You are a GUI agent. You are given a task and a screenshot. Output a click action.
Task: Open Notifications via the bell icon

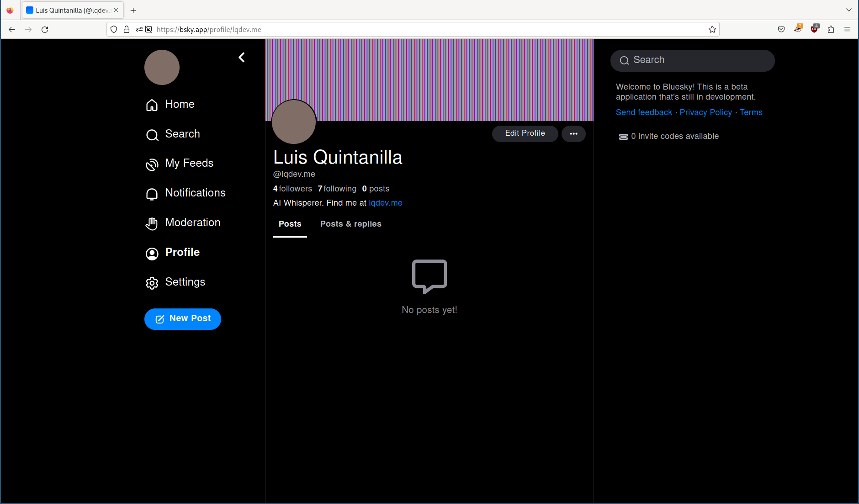152,194
